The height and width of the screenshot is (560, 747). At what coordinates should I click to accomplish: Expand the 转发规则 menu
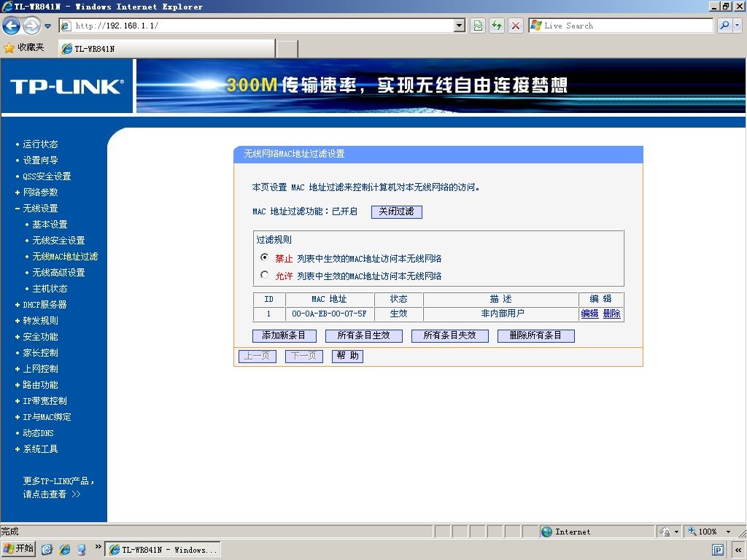point(40,321)
